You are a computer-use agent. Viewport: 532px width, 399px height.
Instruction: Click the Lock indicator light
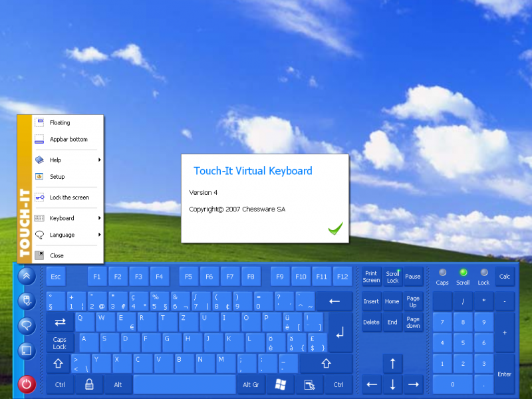click(483, 273)
